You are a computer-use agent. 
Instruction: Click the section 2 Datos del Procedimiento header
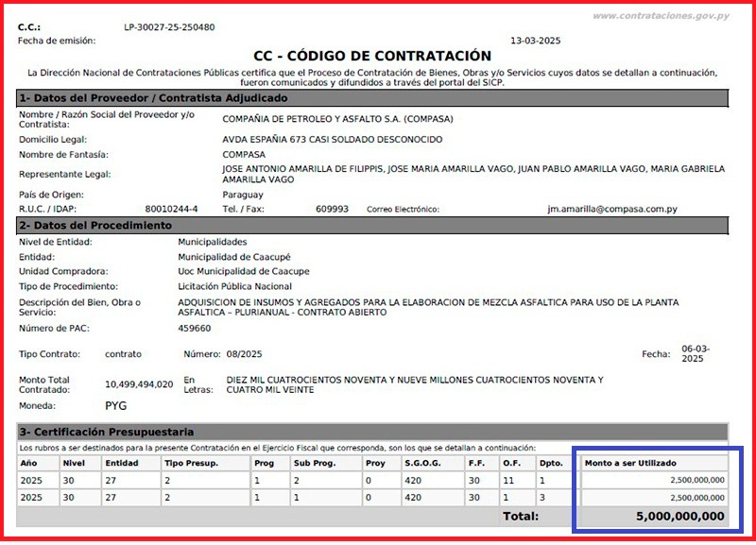tap(372, 225)
